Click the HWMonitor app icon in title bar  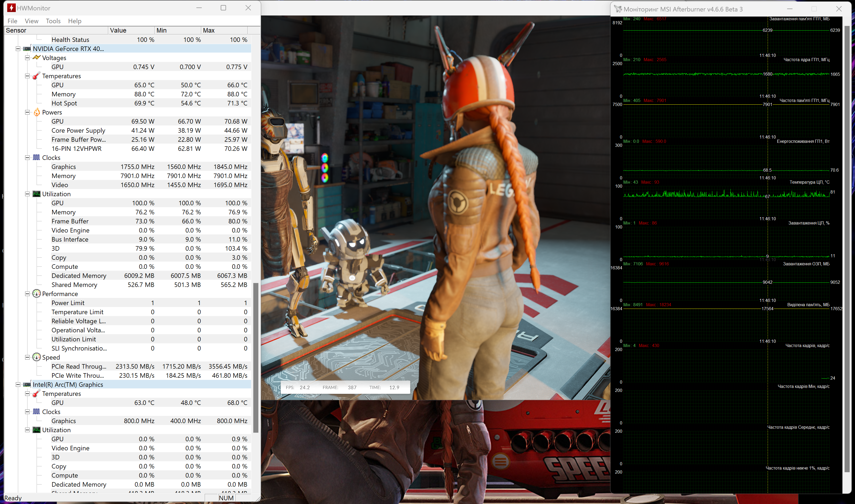11,8
